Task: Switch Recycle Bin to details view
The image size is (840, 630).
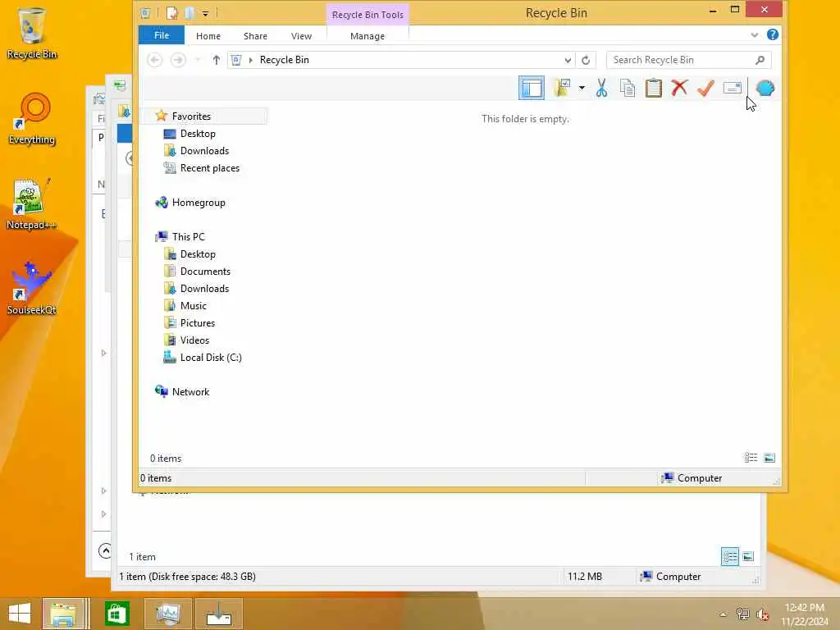Action: (x=751, y=458)
